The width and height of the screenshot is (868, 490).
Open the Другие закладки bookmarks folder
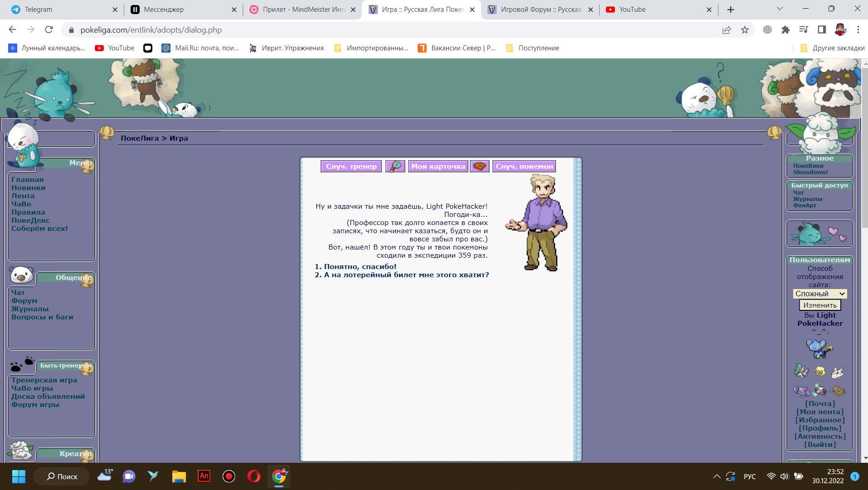[832, 48]
